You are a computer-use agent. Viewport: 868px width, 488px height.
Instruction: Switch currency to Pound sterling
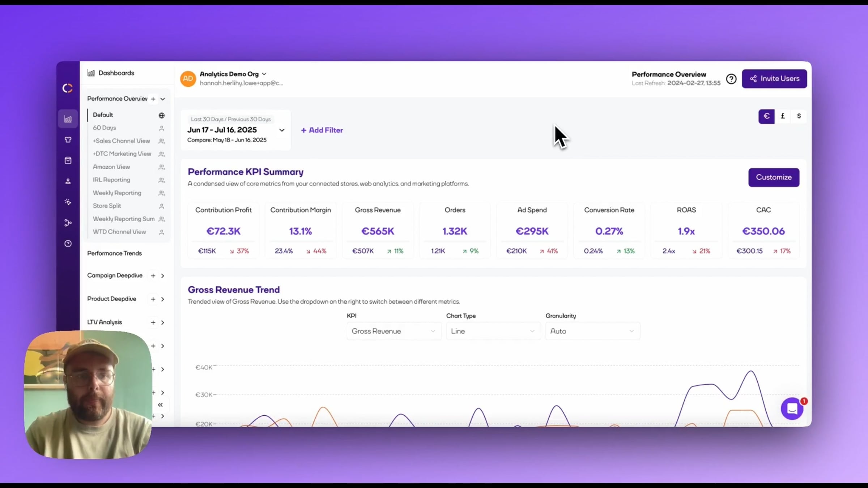point(783,116)
